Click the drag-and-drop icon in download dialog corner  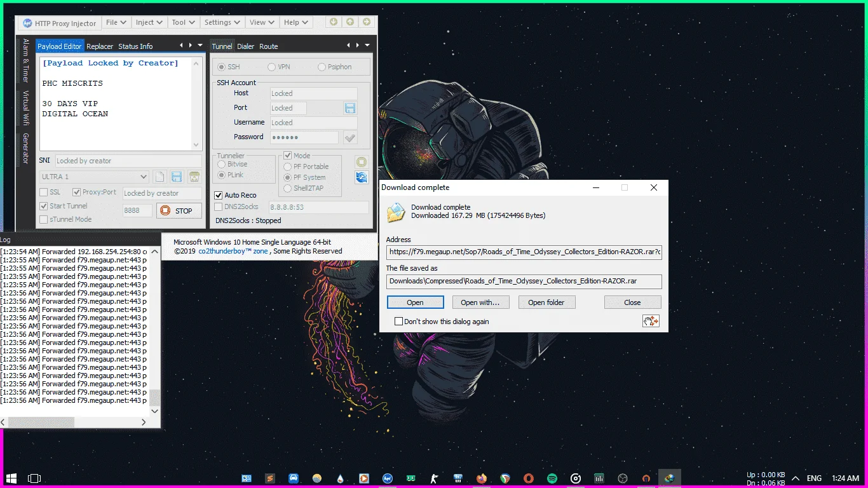[651, 321]
